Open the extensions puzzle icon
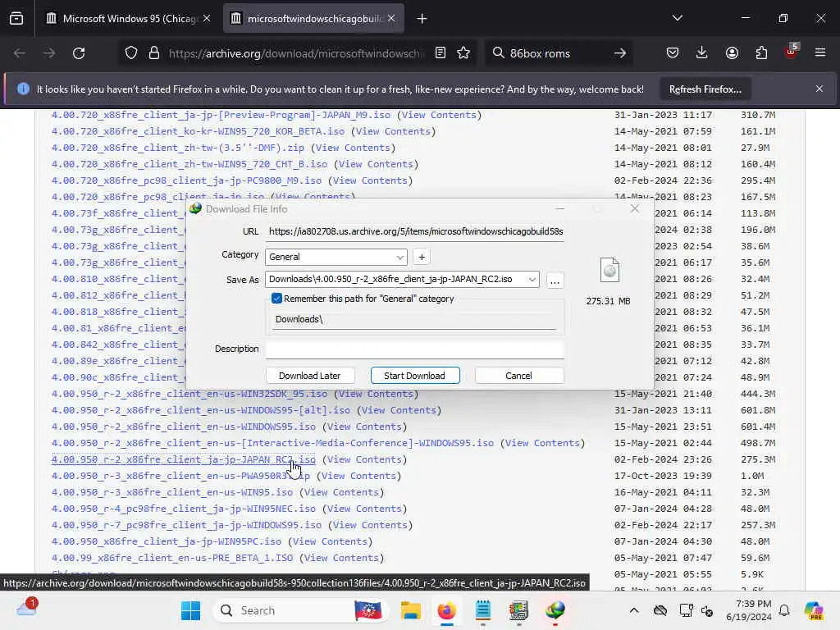840x630 pixels. [761, 53]
